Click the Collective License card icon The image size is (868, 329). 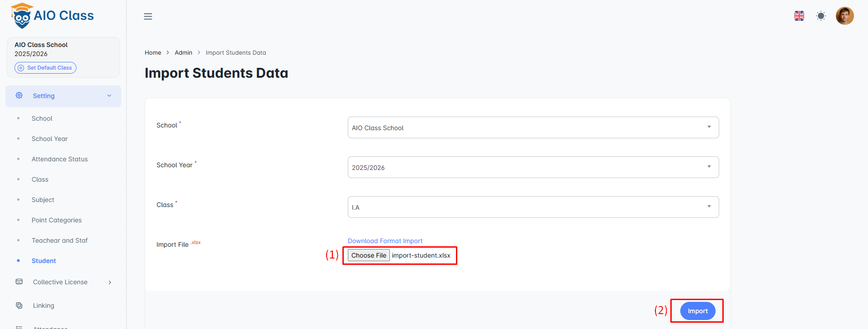click(x=19, y=282)
